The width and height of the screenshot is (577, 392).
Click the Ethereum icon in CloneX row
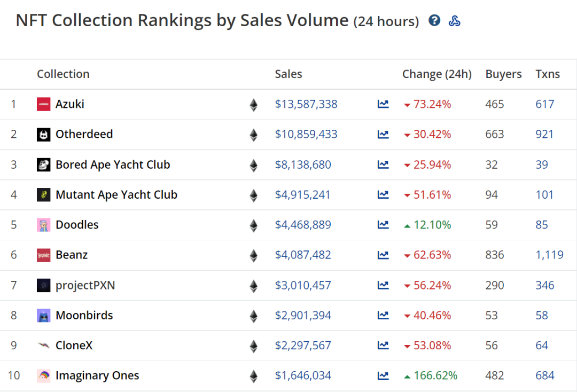click(x=253, y=346)
